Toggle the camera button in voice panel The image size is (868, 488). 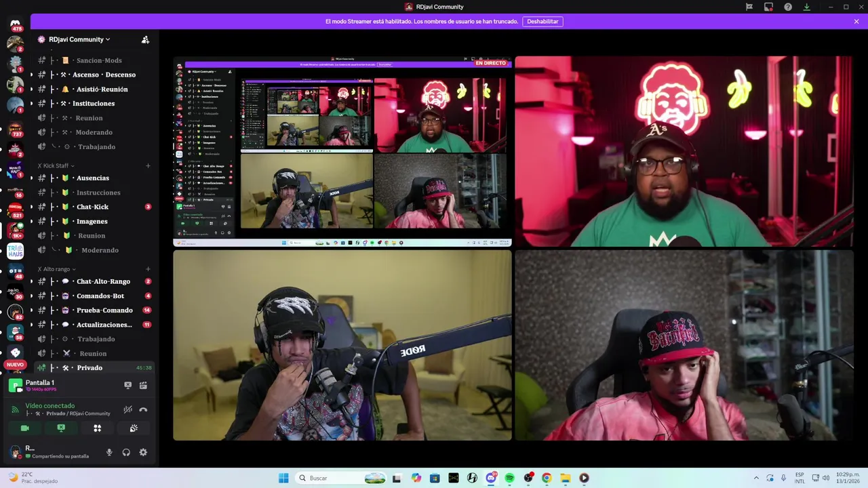point(25,428)
